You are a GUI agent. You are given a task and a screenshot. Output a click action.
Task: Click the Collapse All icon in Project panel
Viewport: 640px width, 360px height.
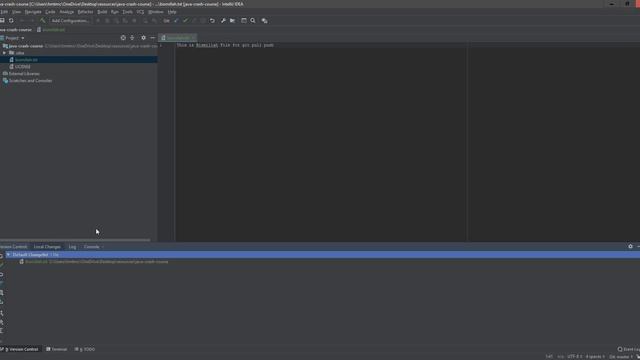[132, 38]
